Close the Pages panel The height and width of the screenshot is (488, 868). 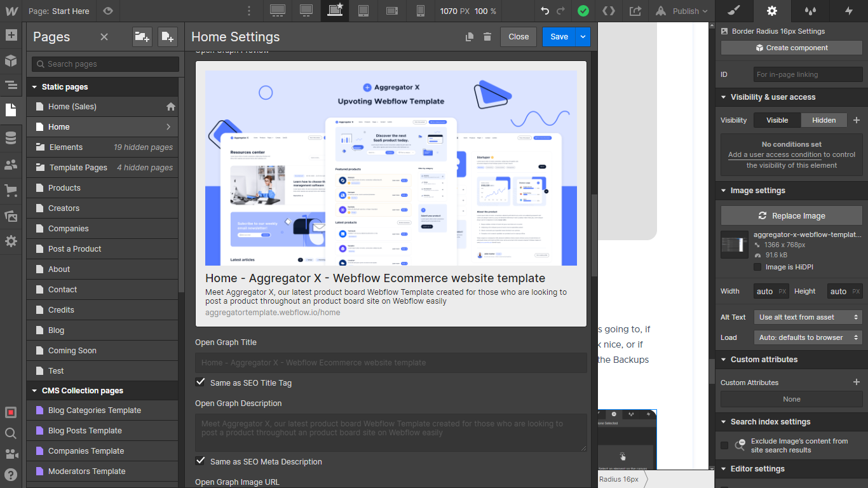pyautogui.click(x=104, y=37)
